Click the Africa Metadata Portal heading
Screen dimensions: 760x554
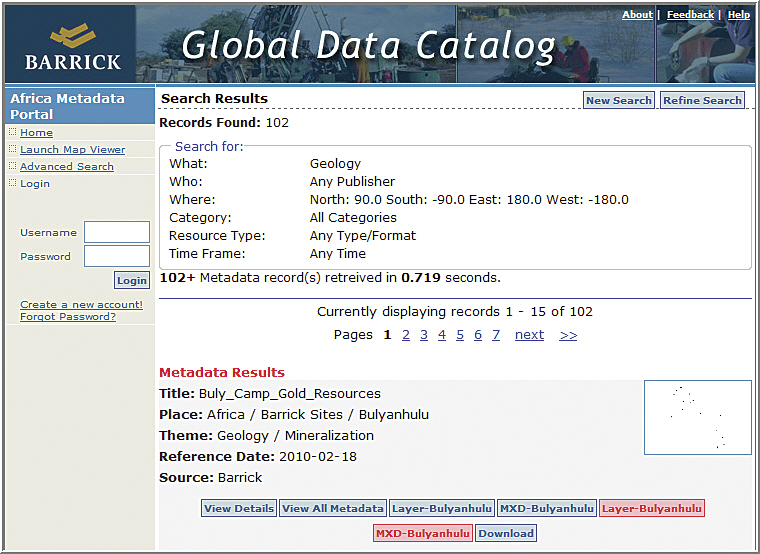pos(67,106)
